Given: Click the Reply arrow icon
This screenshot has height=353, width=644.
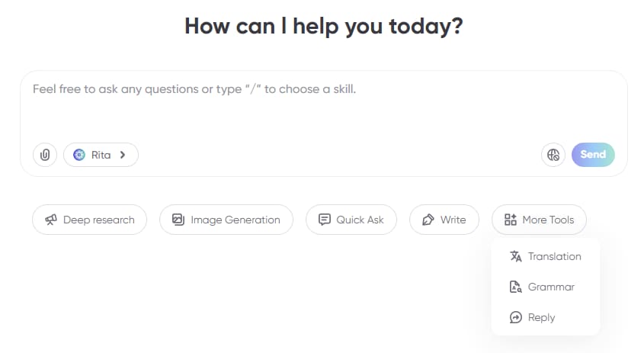Looking at the screenshot, I should (515, 318).
